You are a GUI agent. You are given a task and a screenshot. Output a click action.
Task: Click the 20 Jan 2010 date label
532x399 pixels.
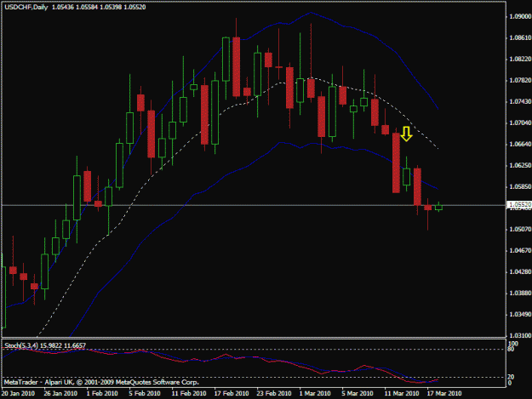point(18,394)
